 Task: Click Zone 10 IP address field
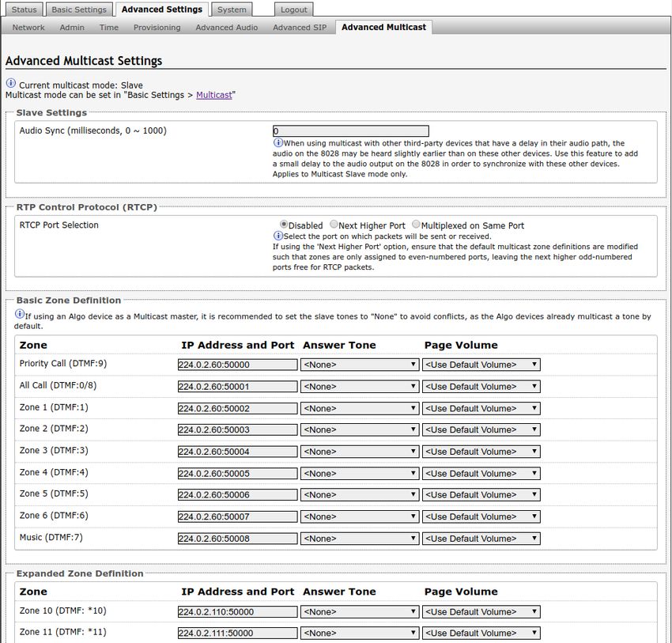tap(237, 612)
